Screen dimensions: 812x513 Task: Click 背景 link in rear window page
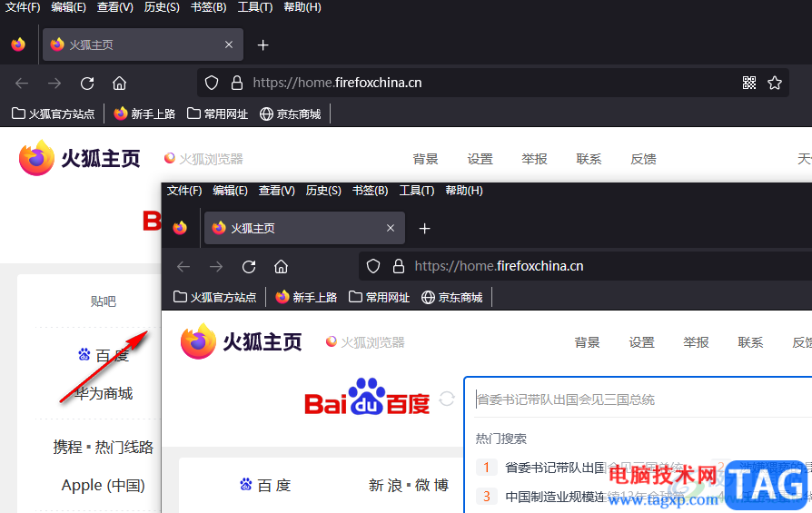[x=426, y=159]
